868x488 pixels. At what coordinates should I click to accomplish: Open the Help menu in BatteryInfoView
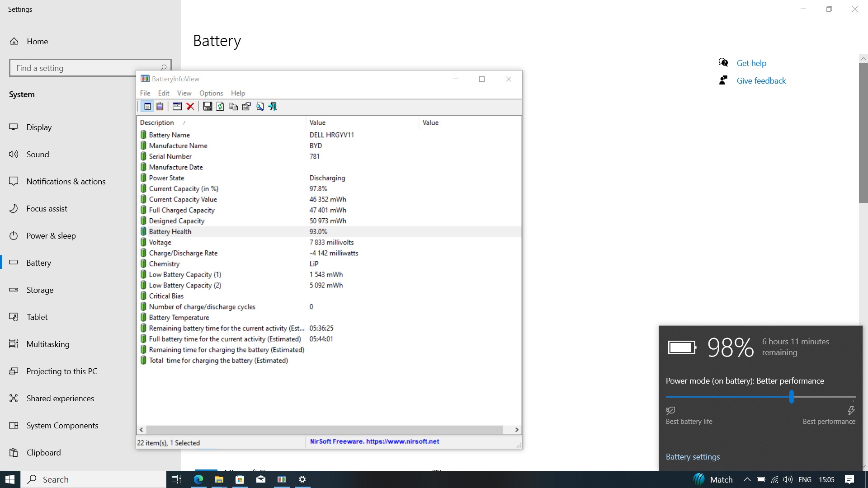(238, 93)
